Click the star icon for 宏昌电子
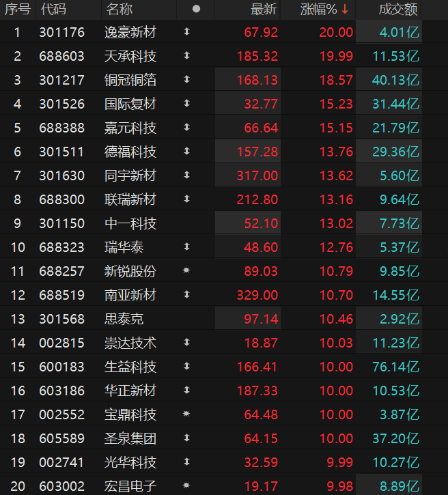This screenshot has height=495, width=448. [x=186, y=485]
